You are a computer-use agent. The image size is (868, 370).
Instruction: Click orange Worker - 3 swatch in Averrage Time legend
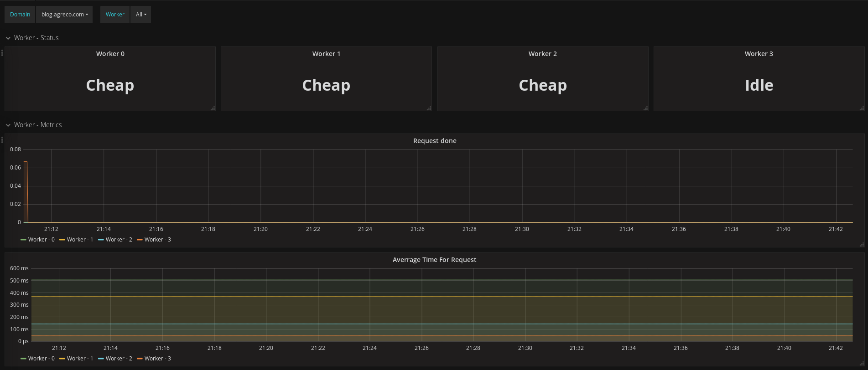coord(140,359)
